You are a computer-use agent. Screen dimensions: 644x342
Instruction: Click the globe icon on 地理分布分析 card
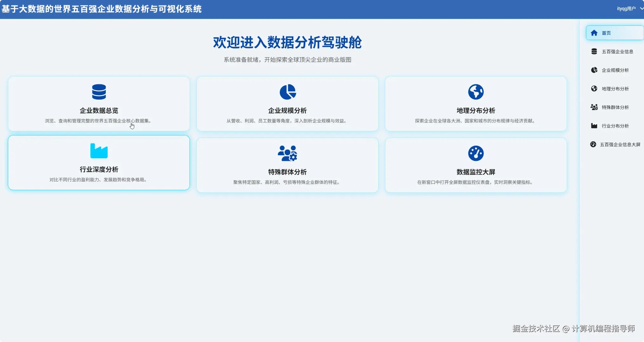click(x=476, y=92)
